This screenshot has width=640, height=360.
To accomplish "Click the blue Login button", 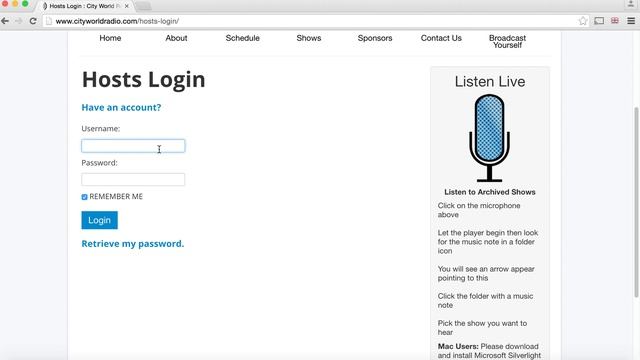I will 100,220.
